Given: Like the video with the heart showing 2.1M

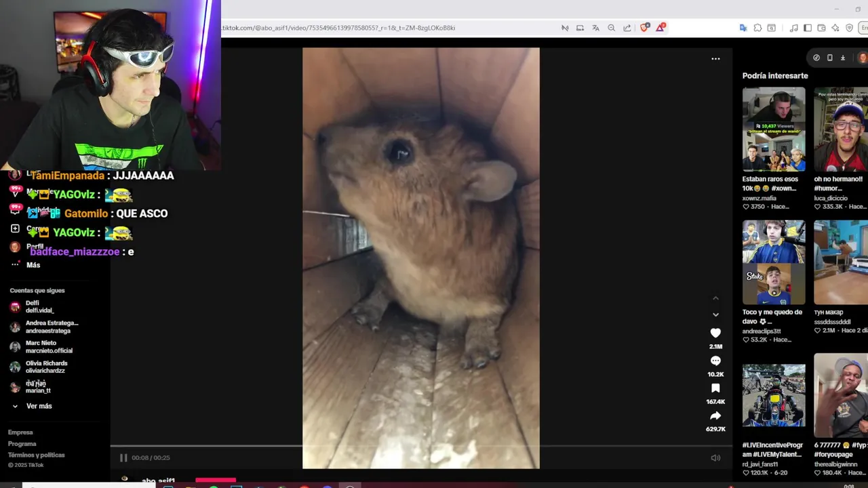Looking at the screenshot, I should click(715, 333).
